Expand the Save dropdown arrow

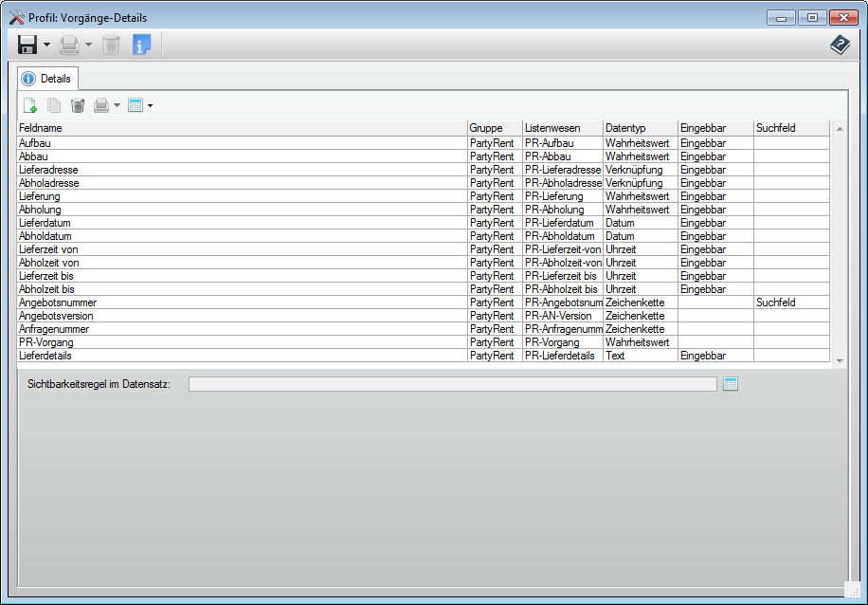46,45
